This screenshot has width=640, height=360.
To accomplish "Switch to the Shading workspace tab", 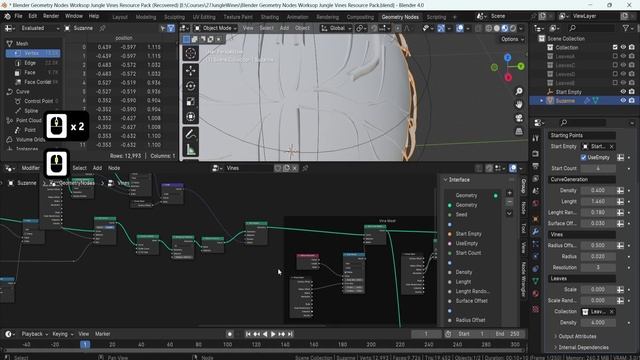I will click(x=270, y=17).
